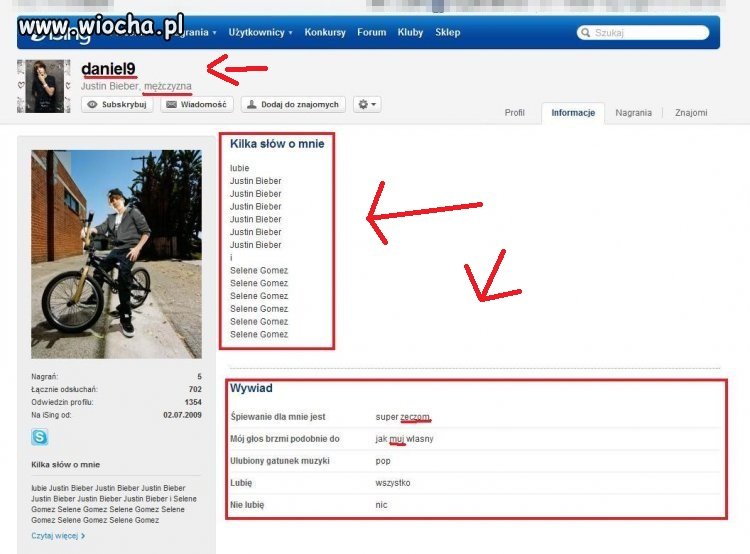The width and height of the screenshot is (750, 554).
Task: Click the search magnifier icon
Action: 585,33
